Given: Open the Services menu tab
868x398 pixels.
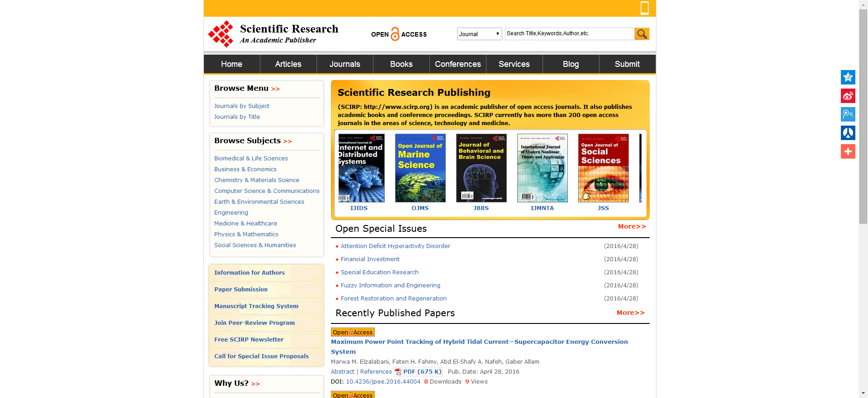Looking at the screenshot, I should 514,64.
